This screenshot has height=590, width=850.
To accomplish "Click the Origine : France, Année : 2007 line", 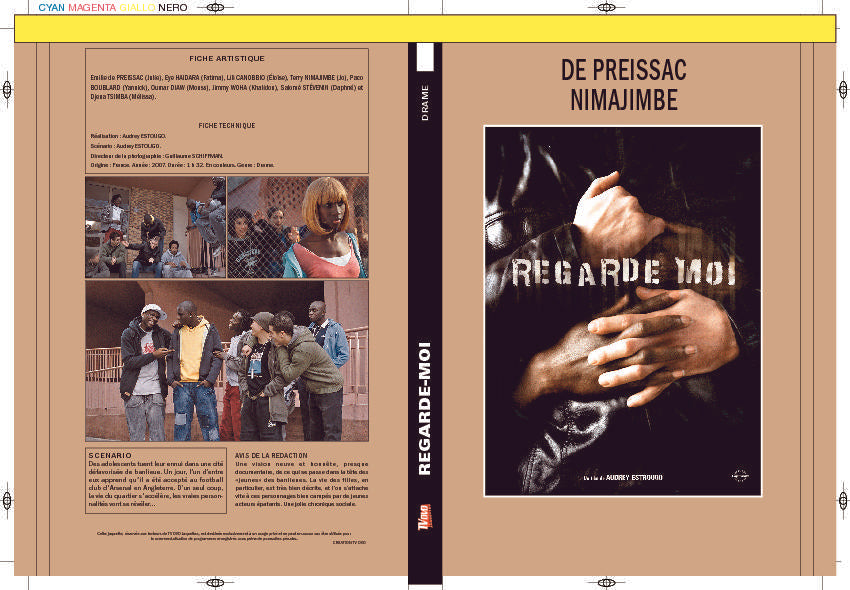I will pos(182,165).
